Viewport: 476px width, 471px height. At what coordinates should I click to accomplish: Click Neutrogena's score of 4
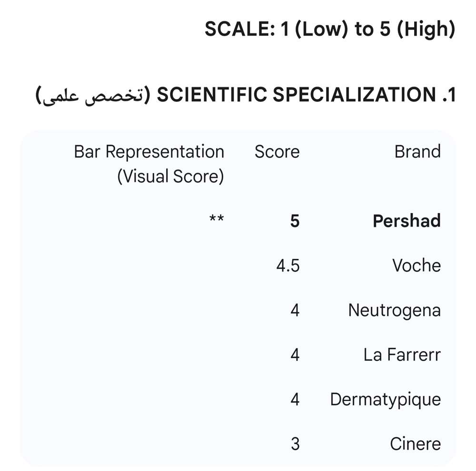point(295,310)
